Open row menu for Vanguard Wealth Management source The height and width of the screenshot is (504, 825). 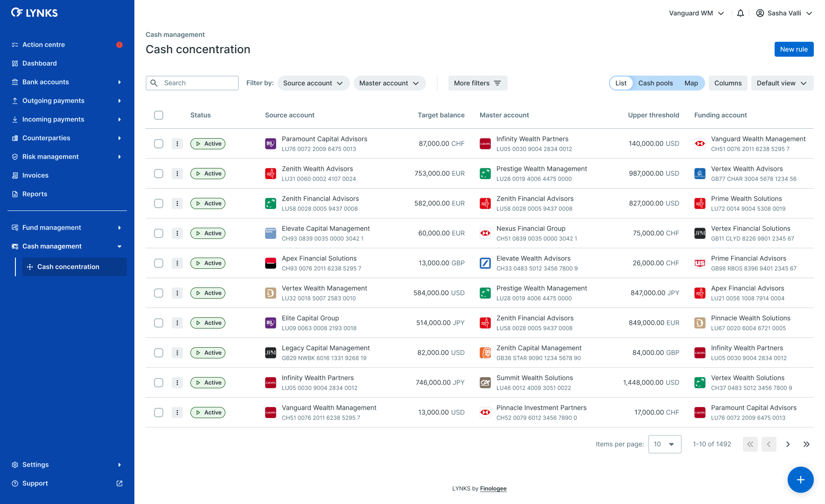[177, 413]
